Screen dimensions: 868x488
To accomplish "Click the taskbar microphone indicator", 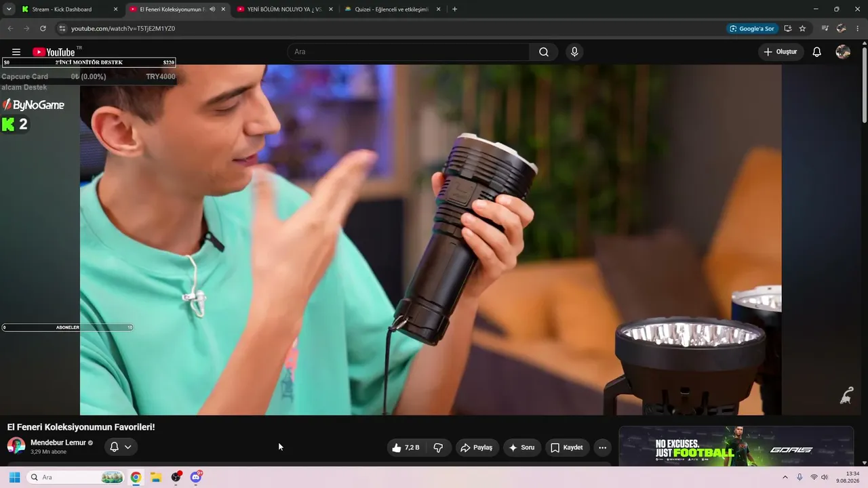I will pyautogui.click(x=800, y=477).
